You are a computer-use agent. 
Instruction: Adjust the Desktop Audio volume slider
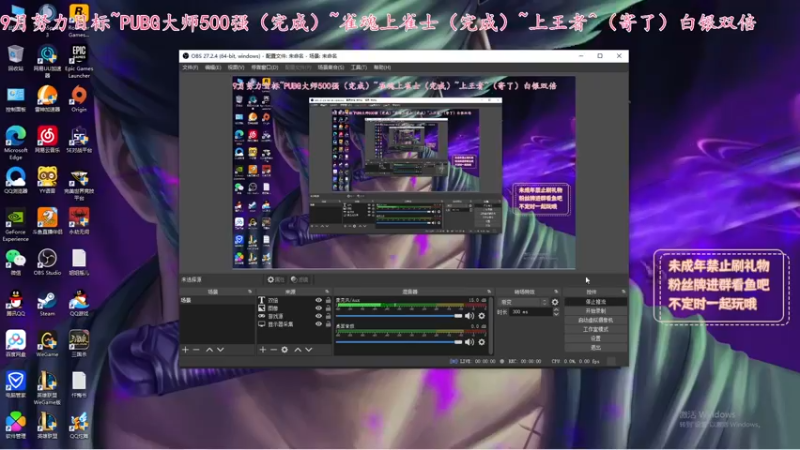tap(399, 342)
